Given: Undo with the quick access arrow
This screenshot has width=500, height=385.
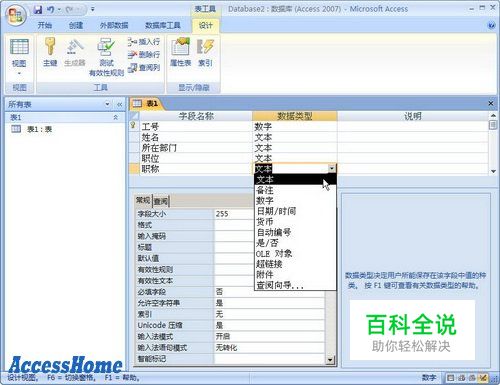Looking at the screenshot, I should (x=51, y=10).
